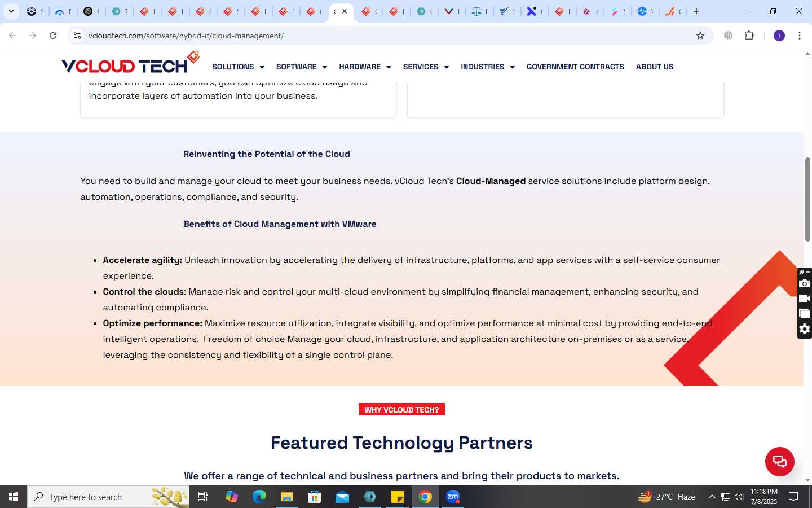
Task: Open Task View on taskbar
Action: [203, 497]
